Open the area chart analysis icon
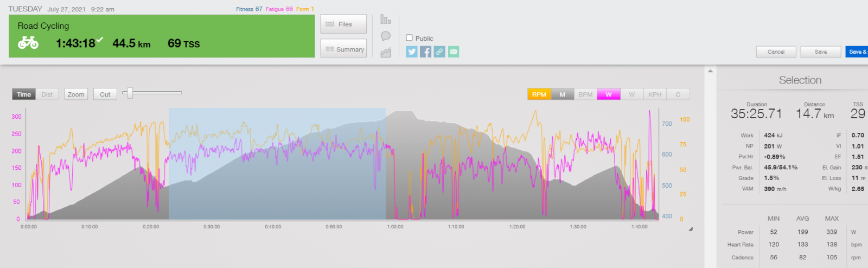 [x=386, y=53]
